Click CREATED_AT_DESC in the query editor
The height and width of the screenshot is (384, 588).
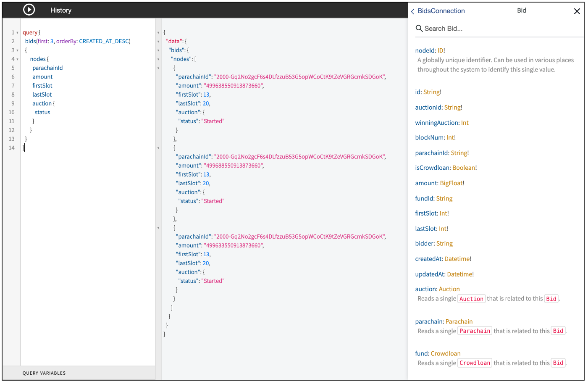[x=104, y=41]
